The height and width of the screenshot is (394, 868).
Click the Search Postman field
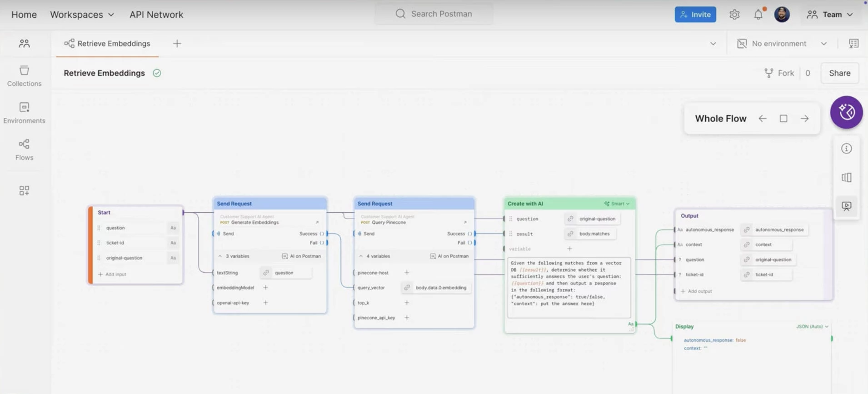434,14
